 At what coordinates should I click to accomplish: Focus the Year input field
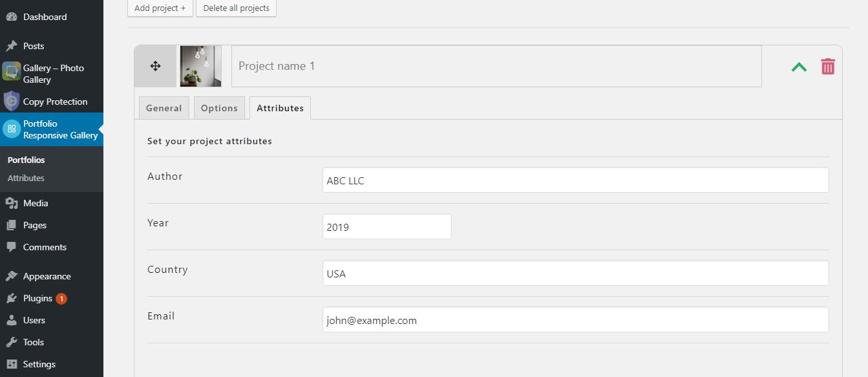(x=387, y=226)
